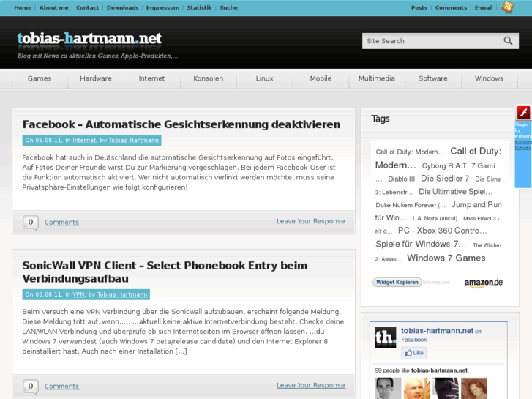Open fourth Facebook fan profile picture
Screen dimensions: 532x399
click(x=474, y=388)
